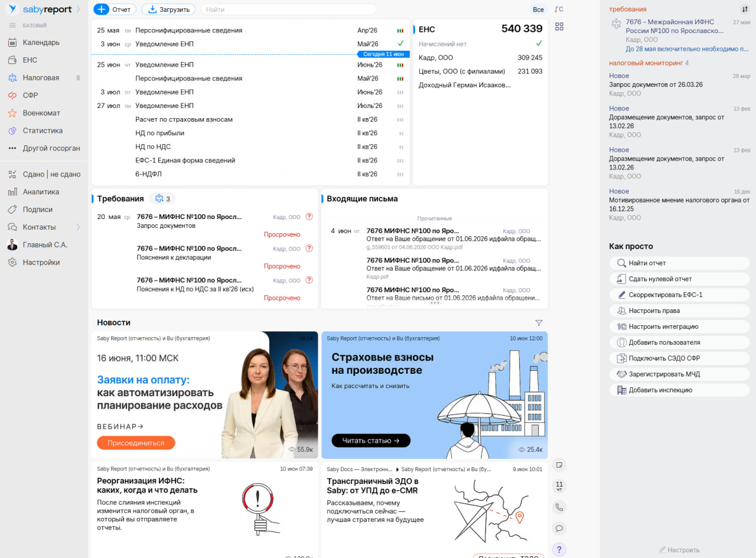This screenshot has height=558, width=756.
Task: Select Цветы, ООО (с филиалами) row
Action: point(480,71)
